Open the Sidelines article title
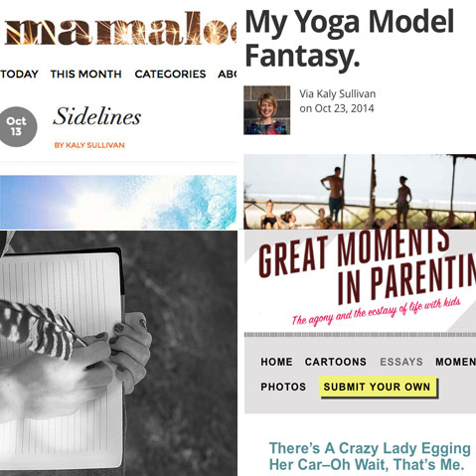The height and width of the screenshot is (476, 476). pyautogui.click(x=97, y=116)
